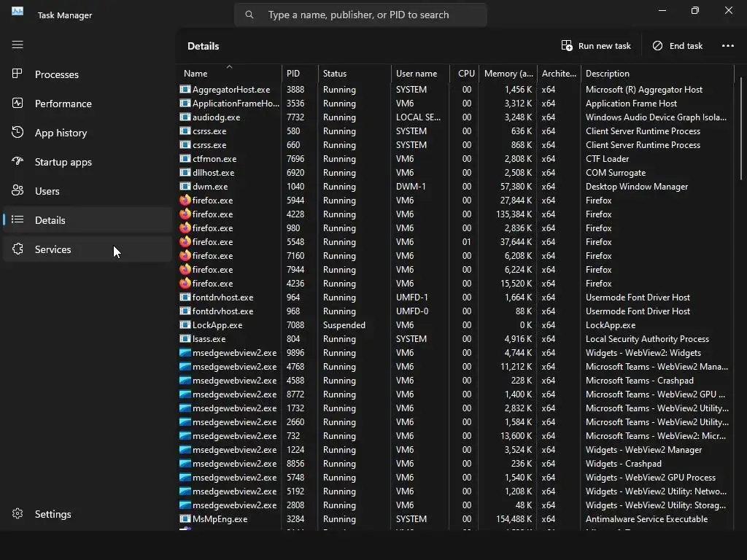Click the Users people icon
Viewport: 747px width, 560px height.
pos(18,190)
